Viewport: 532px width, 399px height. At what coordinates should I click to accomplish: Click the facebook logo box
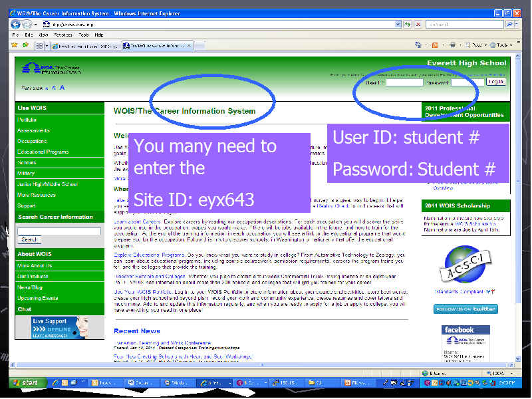click(466, 329)
